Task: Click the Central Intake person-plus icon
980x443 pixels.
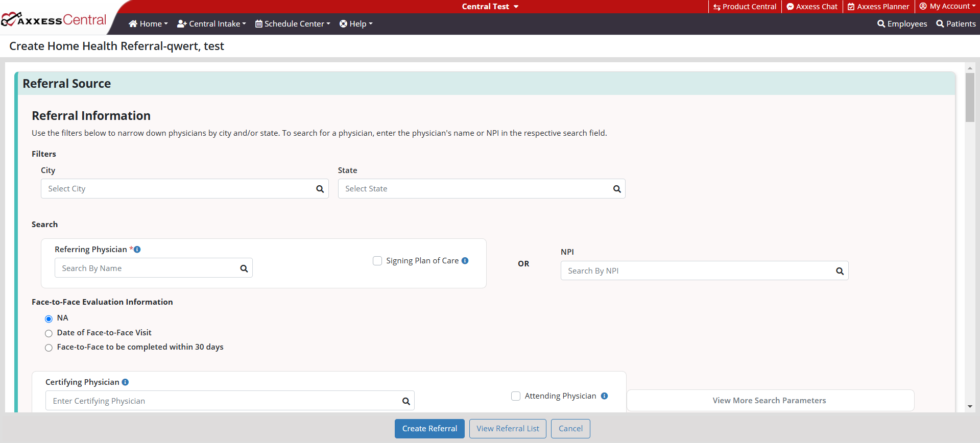Action: point(182,23)
